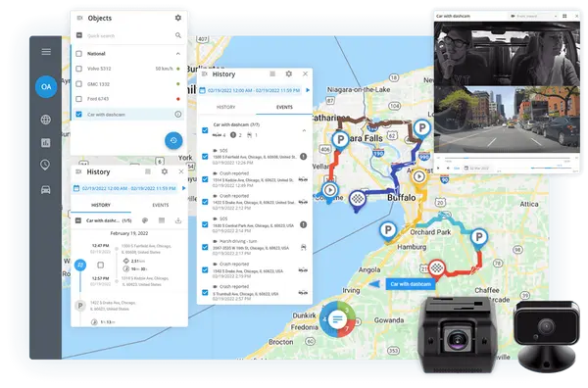Download history via the download icon

pyautogui.click(x=178, y=220)
